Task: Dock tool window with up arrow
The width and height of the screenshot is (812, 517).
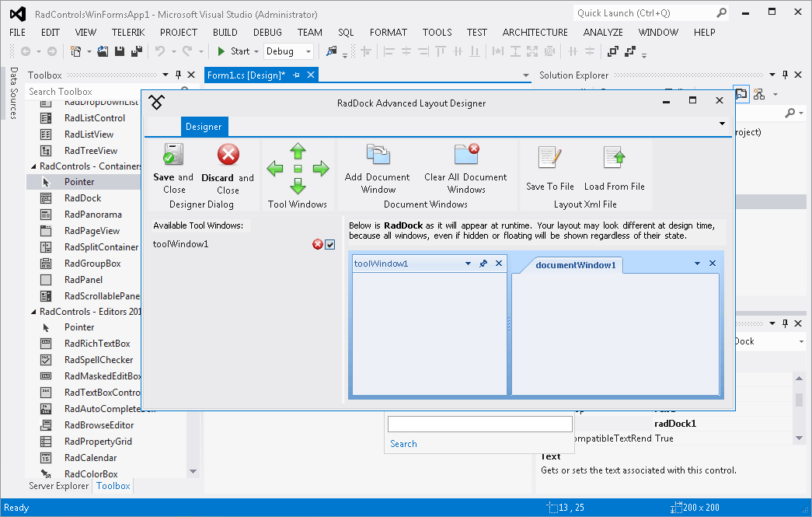Action: pos(298,151)
